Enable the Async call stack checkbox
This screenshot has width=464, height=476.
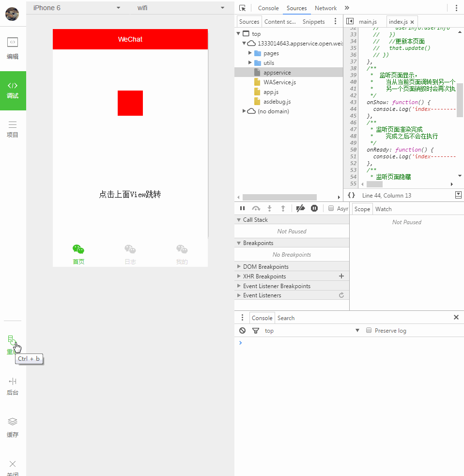[331, 208]
